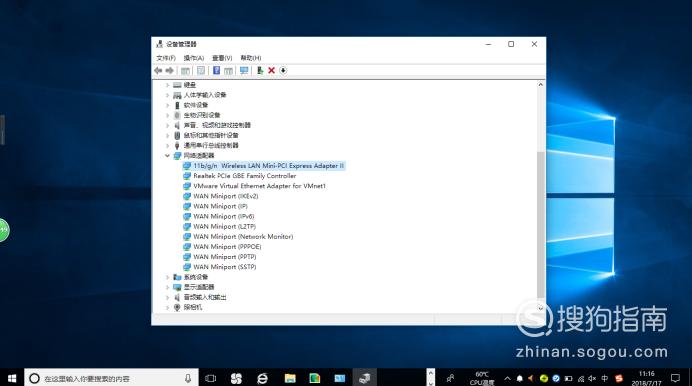Toggle the show/hide console tree toolbar icon
Image resolution: width=692 pixels, height=386 pixels.
pos(185,71)
